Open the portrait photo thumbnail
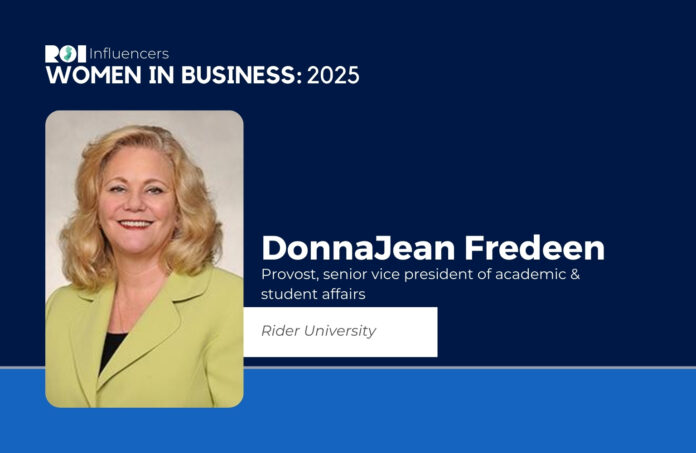696x453 pixels. point(144,258)
